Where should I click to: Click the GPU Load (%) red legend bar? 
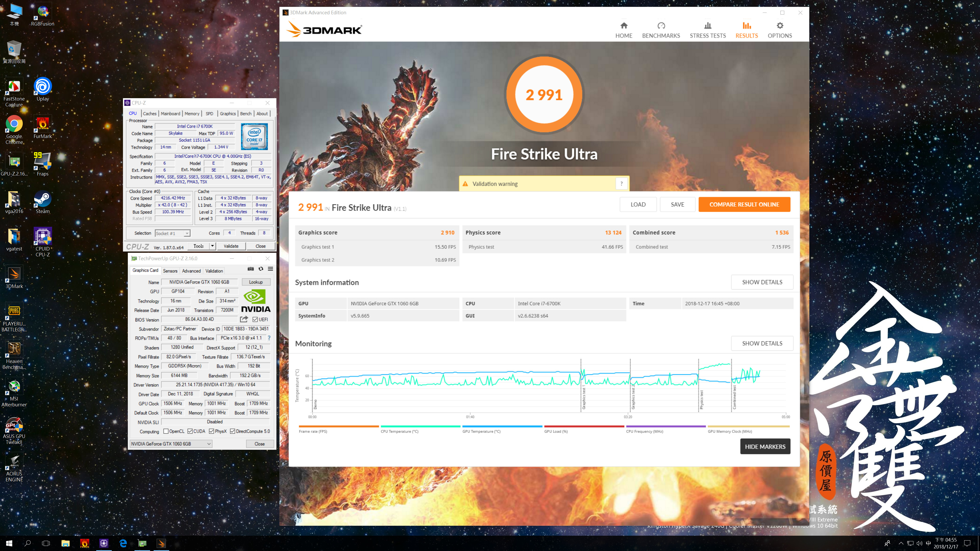[x=584, y=426]
